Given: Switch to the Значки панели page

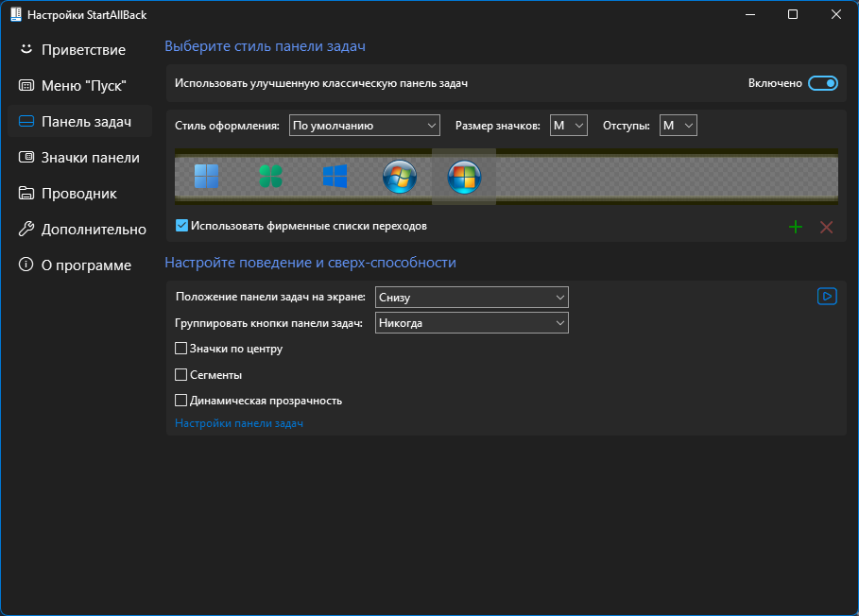Looking at the screenshot, I should click(x=80, y=158).
